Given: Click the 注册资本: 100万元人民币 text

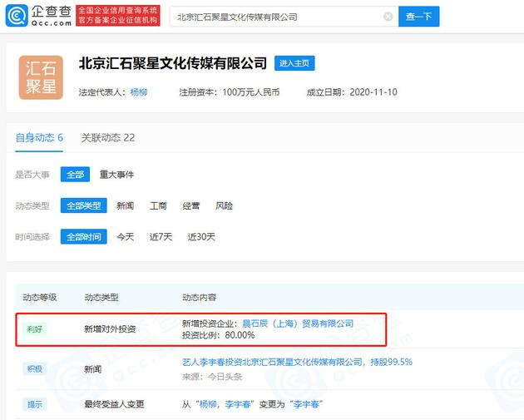Looking at the screenshot, I should tap(230, 92).
